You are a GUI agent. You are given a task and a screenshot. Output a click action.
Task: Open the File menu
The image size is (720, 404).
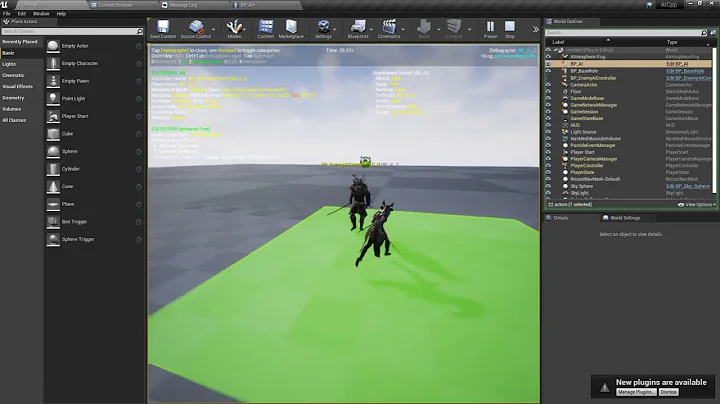(6, 14)
